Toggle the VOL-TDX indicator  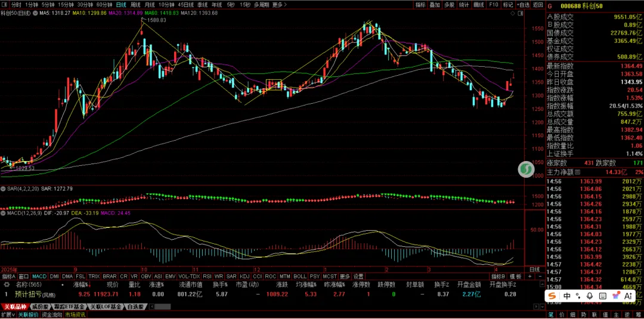click(190, 277)
